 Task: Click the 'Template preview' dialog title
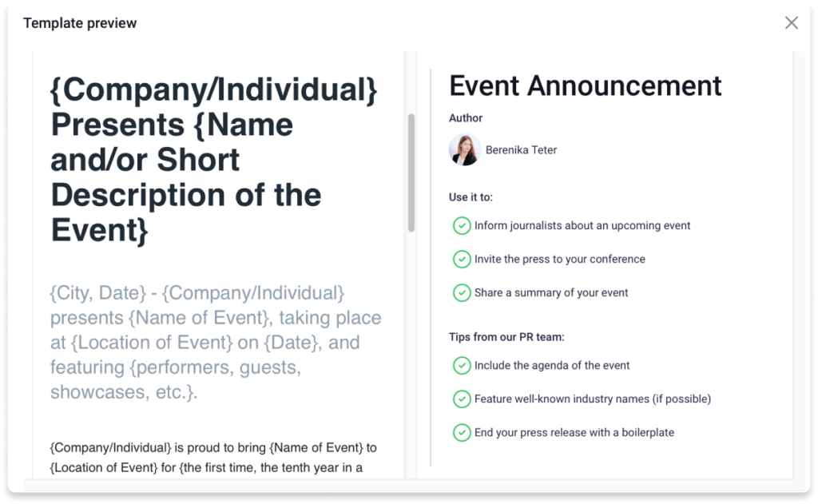coord(80,23)
